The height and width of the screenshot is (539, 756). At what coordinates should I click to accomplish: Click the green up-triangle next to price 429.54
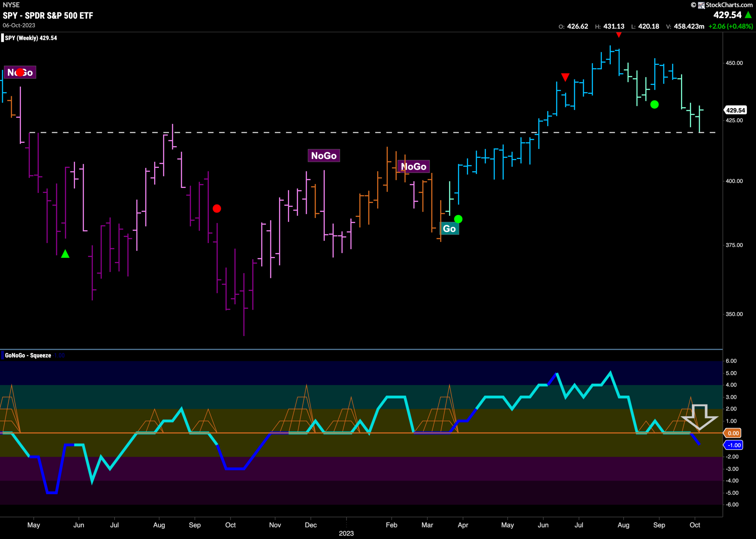748,15
